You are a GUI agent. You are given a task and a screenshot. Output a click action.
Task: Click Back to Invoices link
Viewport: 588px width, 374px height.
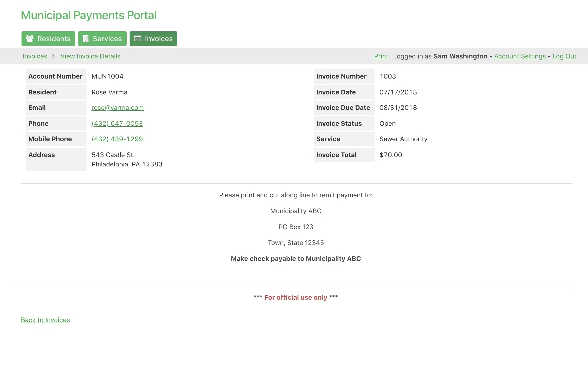pos(45,320)
